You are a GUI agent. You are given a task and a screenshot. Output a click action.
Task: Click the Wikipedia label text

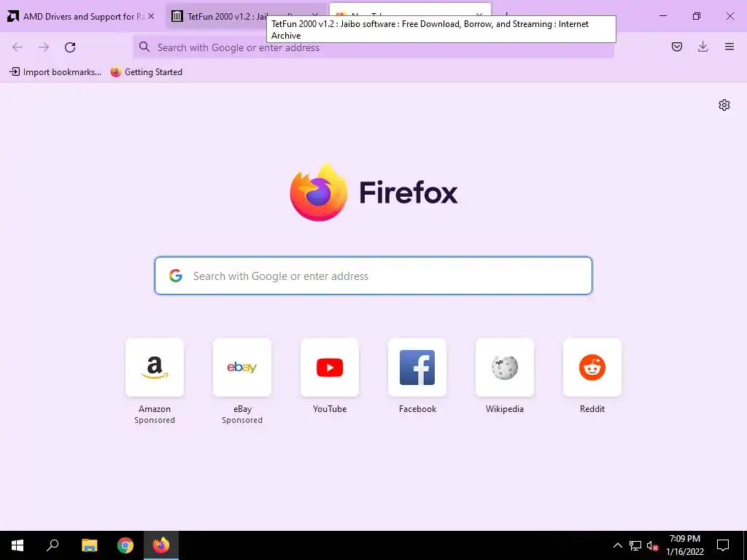pos(505,408)
